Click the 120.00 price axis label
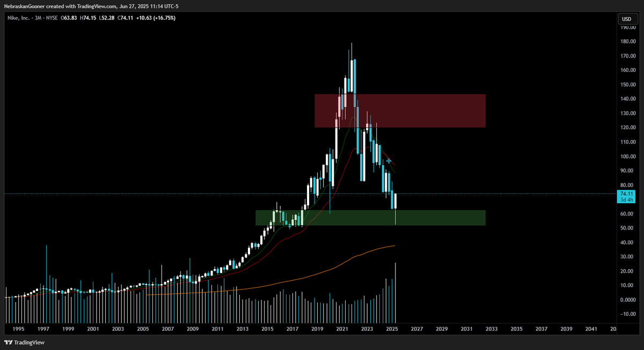This screenshot has height=350, width=644. point(627,128)
